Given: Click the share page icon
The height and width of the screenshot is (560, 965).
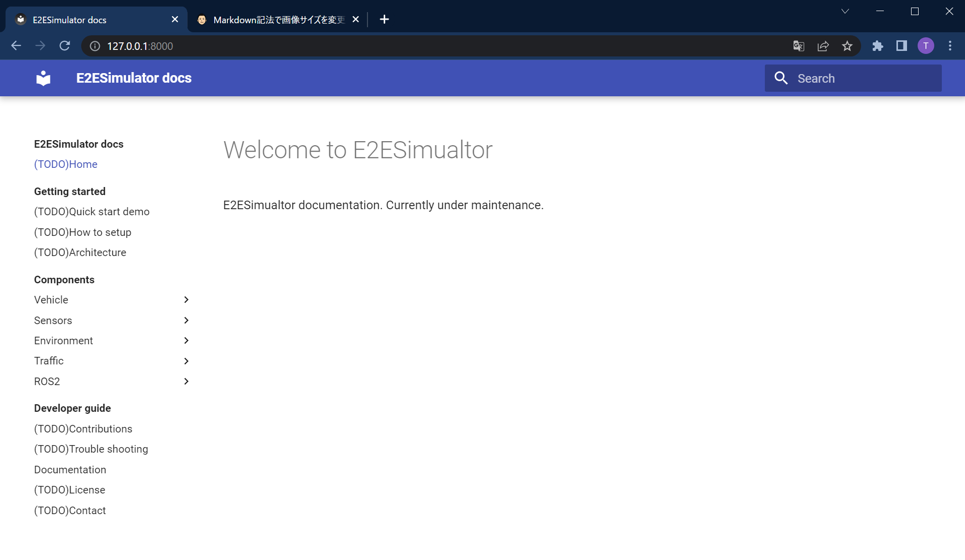Looking at the screenshot, I should pyautogui.click(x=823, y=46).
